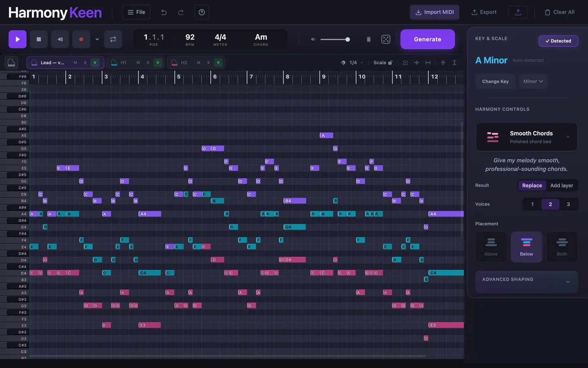This screenshot has height=368, width=588.
Task: Toggle the Scale lock button
Action: pyautogui.click(x=383, y=63)
